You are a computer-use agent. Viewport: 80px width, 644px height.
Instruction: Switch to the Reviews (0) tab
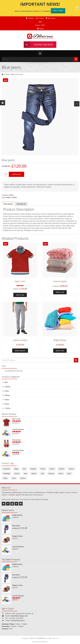21,204
